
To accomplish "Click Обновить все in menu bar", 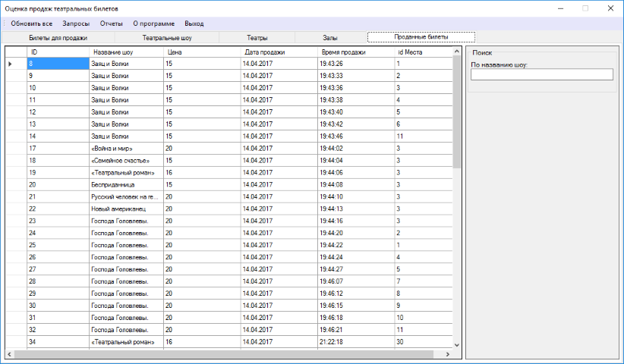I will pos(32,24).
